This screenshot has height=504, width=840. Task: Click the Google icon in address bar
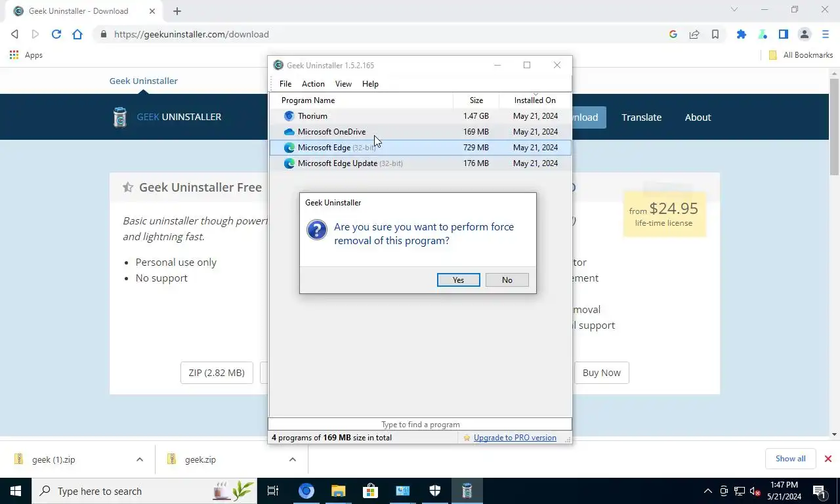[673, 34]
